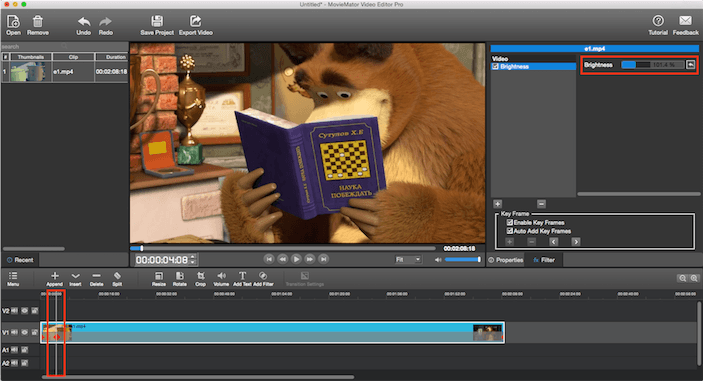Hide the V1 track with eye icon
Image resolution: width=703 pixels, height=381 pixels.
(24, 333)
